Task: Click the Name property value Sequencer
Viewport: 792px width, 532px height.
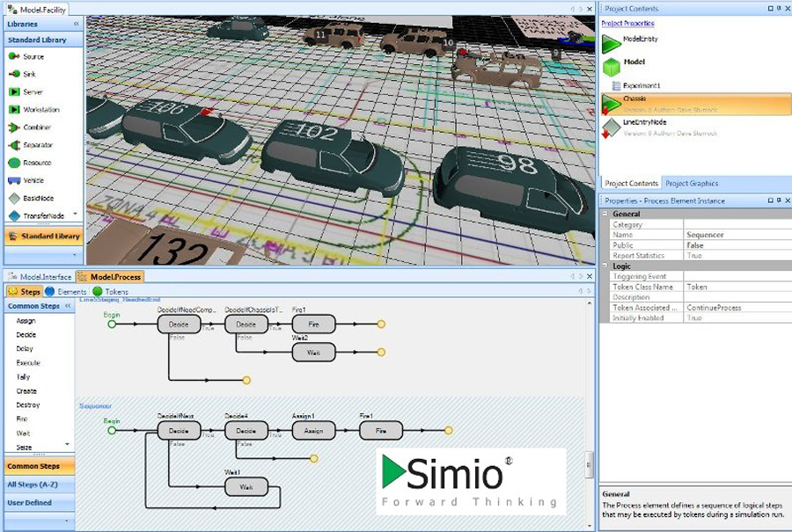Action: (x=705, y=235)
